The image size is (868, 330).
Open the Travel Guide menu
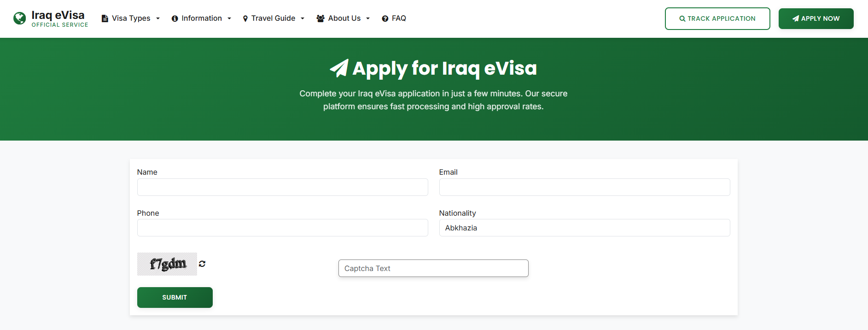(x=274, y=18)
